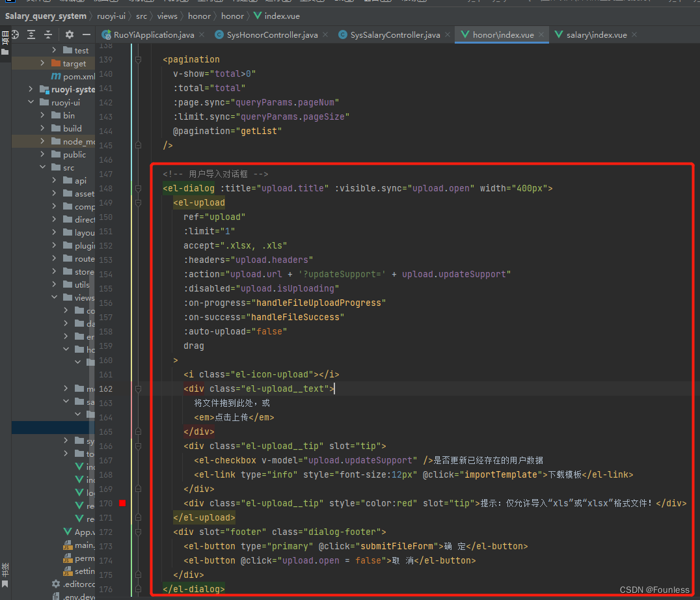Place cursor on handleFileSuccess text
700x600 pixels.
click(295, 317)
